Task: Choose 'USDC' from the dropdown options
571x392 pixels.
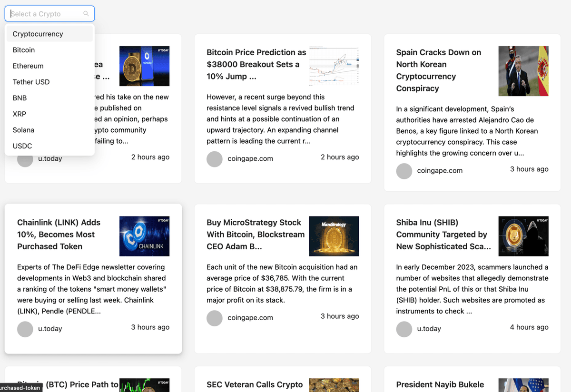Action: tap(49, 146)
